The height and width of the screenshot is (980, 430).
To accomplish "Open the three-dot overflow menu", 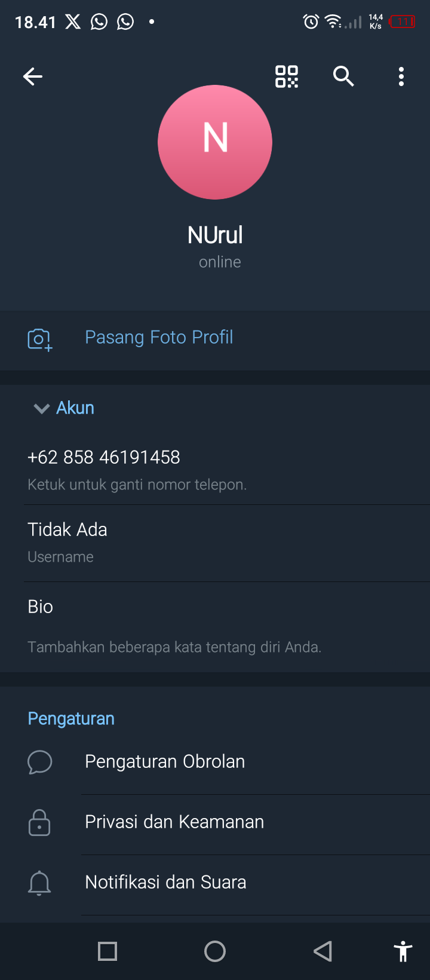I will 401,76.
